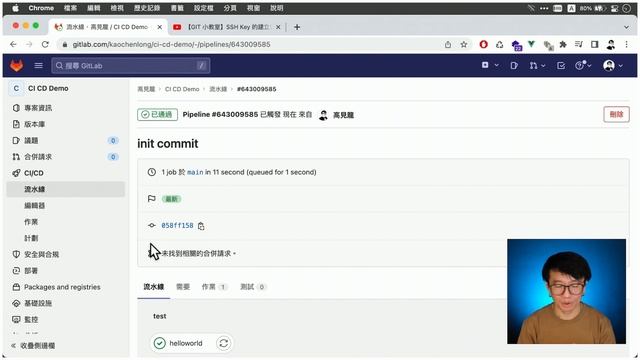Switch to the GIT SSH Key YouTube tab
The height and width of the screenshot is (360, 640).
(227, 27)
